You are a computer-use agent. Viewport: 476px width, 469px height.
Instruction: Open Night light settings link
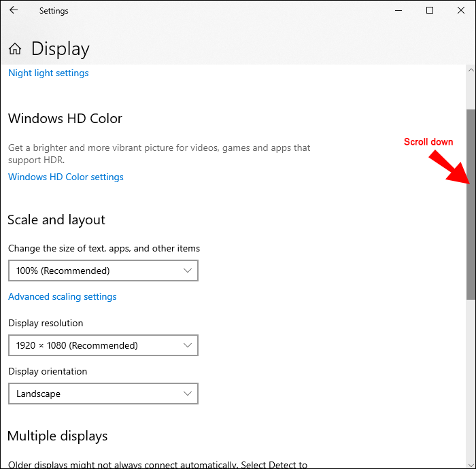[x=48, y=73]
